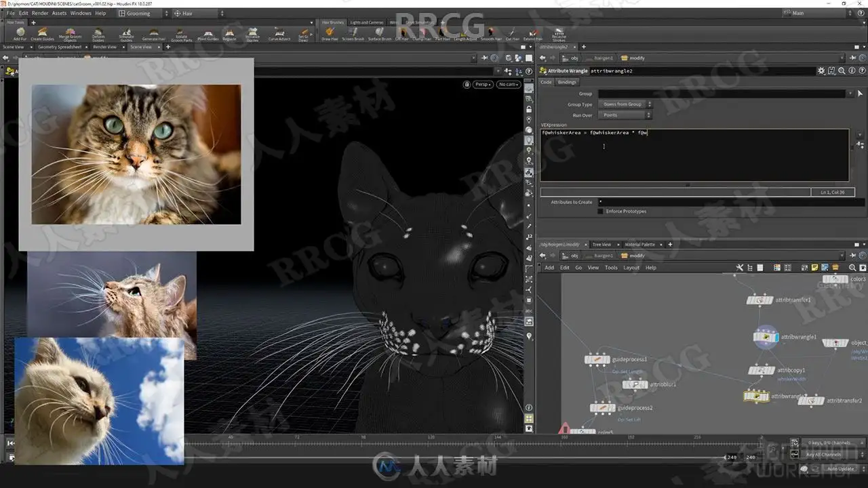868x488 pixels.
Task: Click the group selection arrow icon
Action: point(860,94)
